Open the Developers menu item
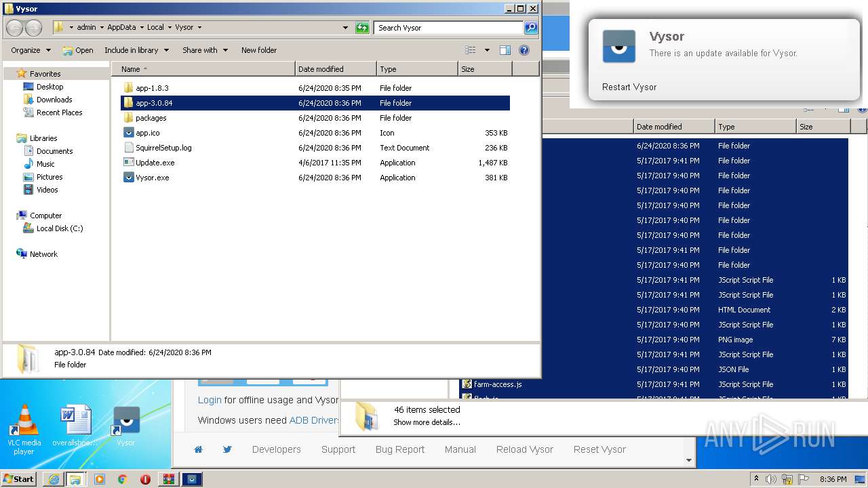The height and width of the screenshot is (488, 868). pyautogui.click(x=277, y=449)
